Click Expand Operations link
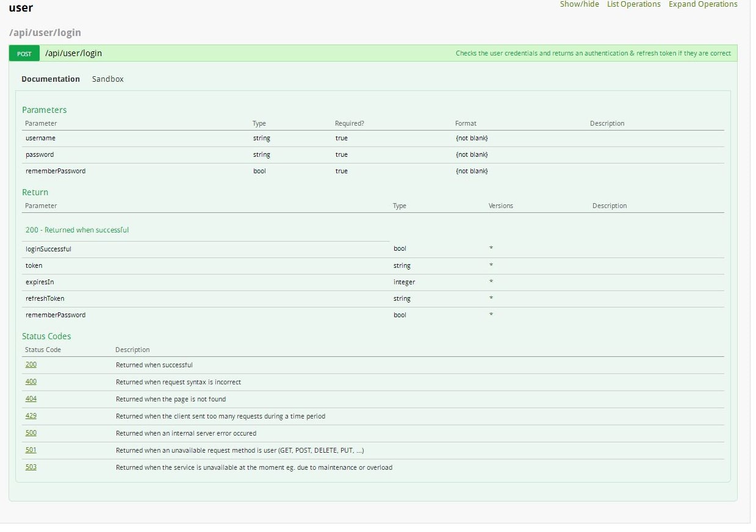 [x=703, y=4]
